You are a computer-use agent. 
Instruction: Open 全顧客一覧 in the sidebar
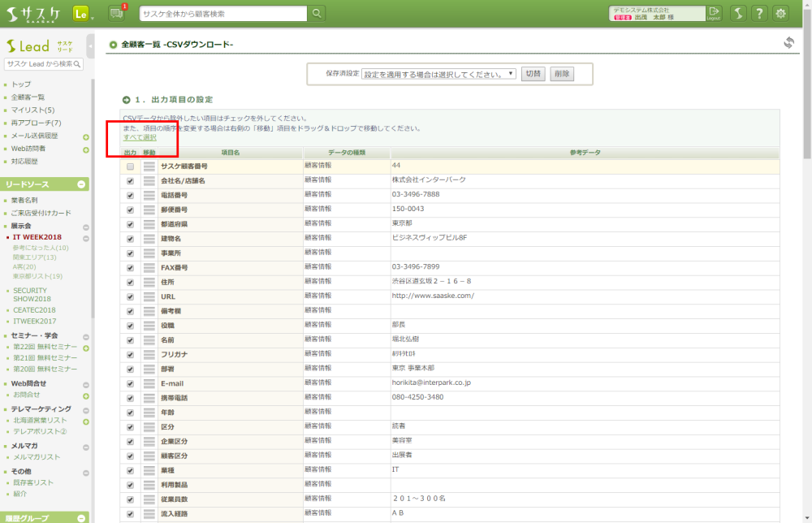28,97
